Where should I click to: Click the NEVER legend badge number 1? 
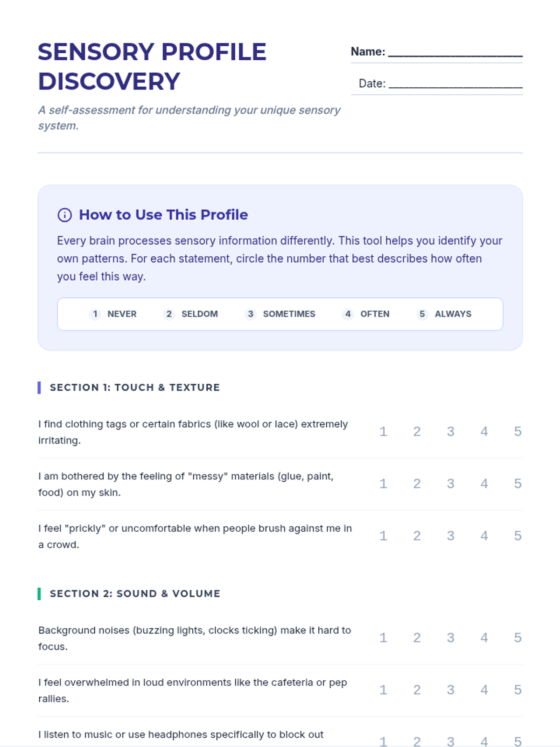pyautogui.click(x=95, y=314)
